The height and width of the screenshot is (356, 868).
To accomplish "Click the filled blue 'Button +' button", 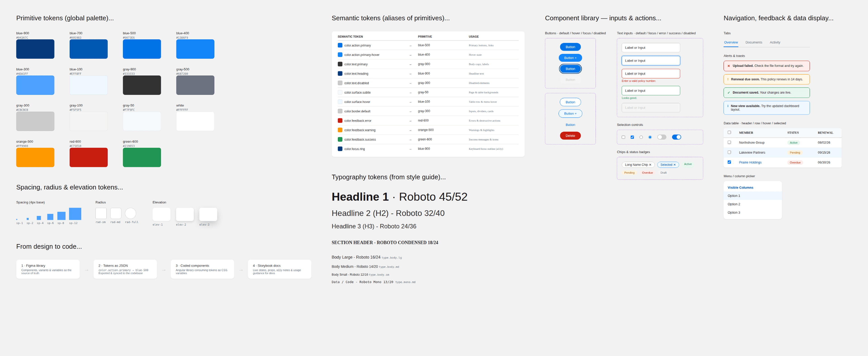I will click(x=570, y=58).
